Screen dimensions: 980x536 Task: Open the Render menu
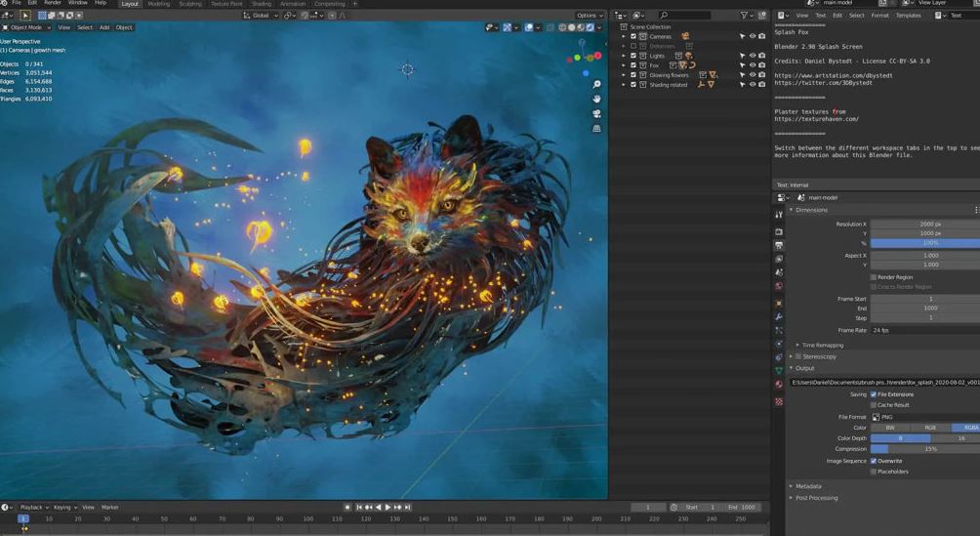(53, 3)
